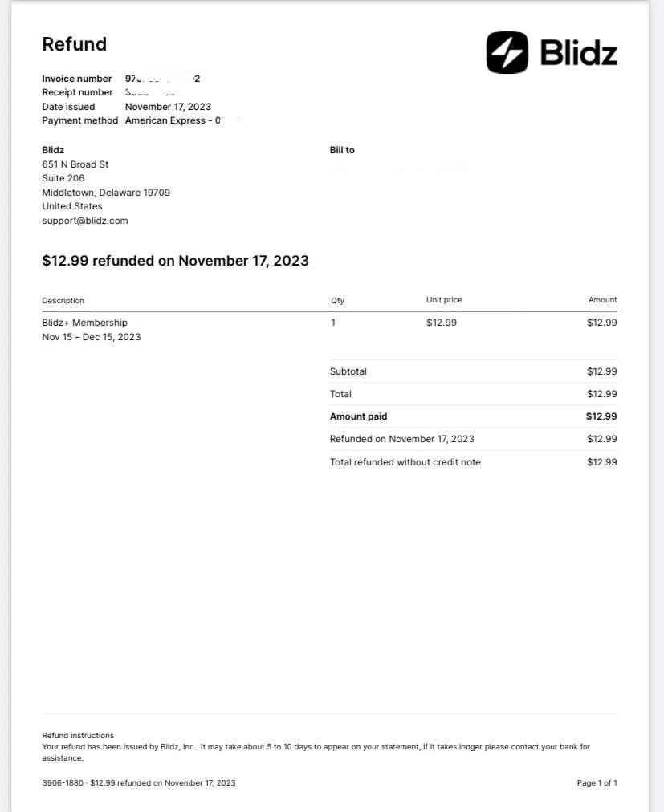664x812 pixels.
Task: Select the Refund heading
Action: click(74, 44)
